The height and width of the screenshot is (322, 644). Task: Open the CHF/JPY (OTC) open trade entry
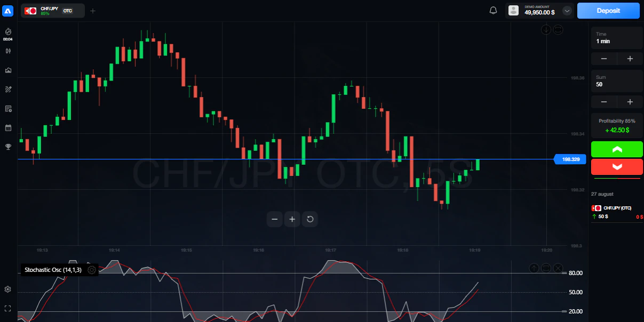click(x=617, y=212)
